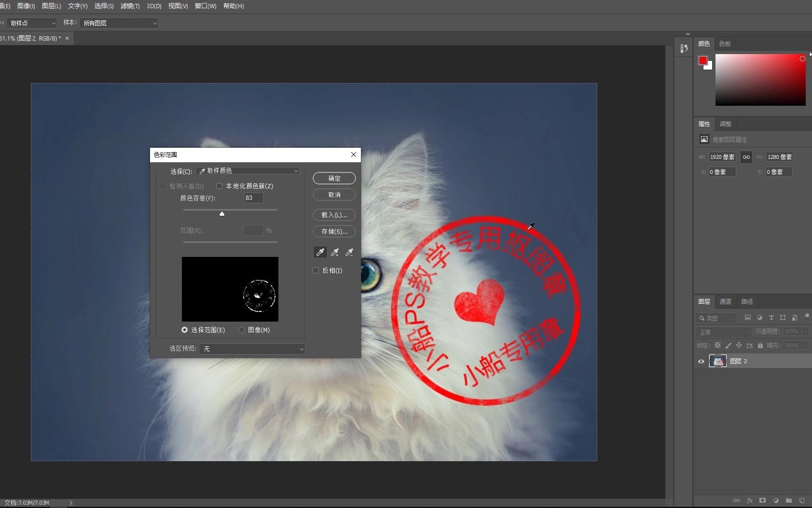The width and height of the screenshot is (812, 508).
Task: Open the 选择 sampled colors dropdown
Action: click(248, 171)
